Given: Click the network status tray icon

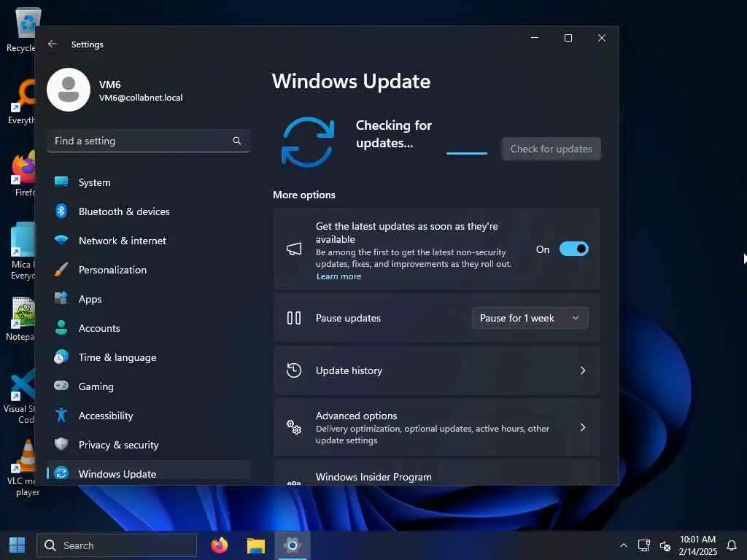Looking at the screenshot, I should [x=644, y=545].
